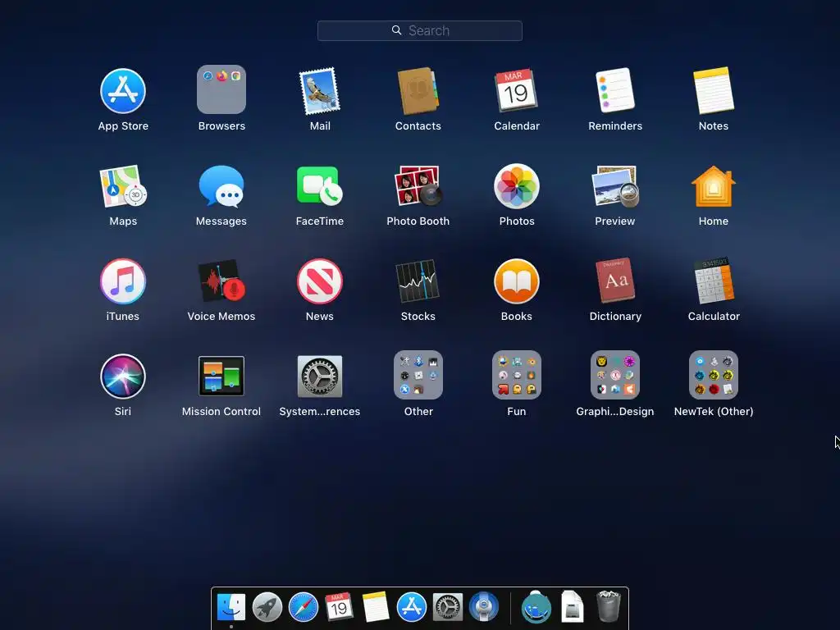The height and width of the screenshot is (630, 840).
Task: Open the Browsers folder
Action: 221,89
